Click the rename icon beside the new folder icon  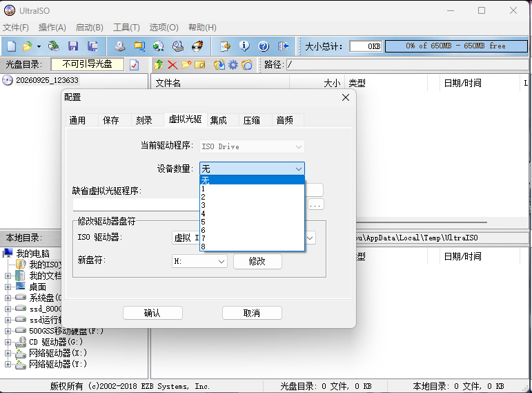pyautogui.click(x=200, y=64)
